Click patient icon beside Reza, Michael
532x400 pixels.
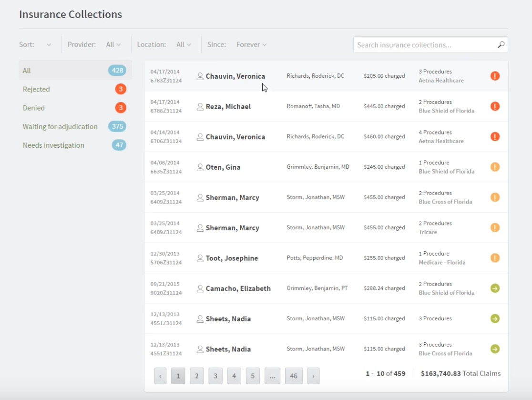(200, 106)
